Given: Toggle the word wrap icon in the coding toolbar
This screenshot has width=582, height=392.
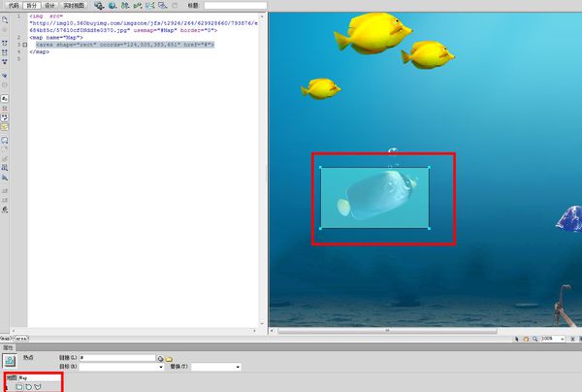Looking at the screenshot, I should (5, 117).
